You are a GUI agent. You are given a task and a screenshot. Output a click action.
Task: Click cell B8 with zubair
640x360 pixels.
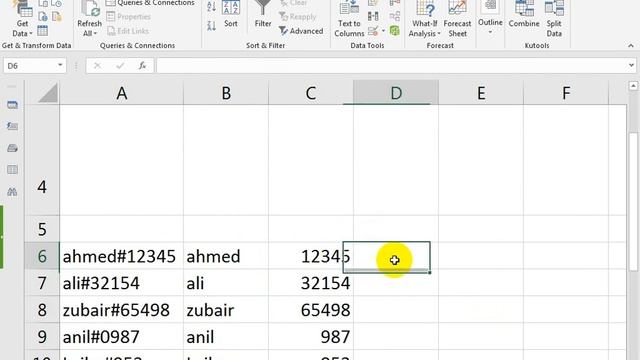coord(226,310)
